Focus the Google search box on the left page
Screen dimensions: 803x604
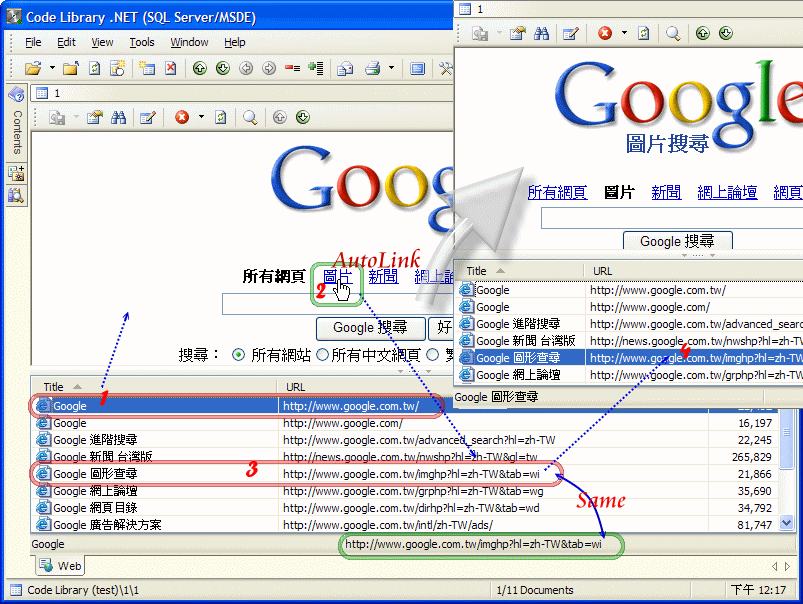coord(338,304)
